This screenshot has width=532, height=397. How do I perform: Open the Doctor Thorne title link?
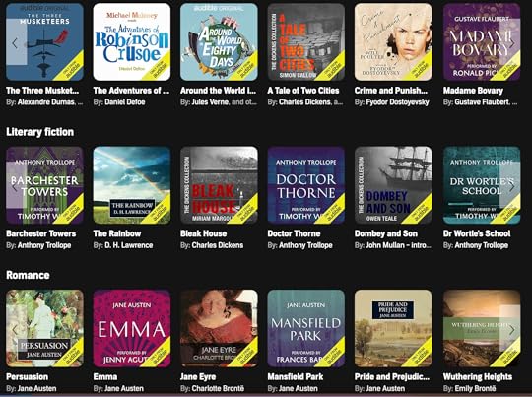[x=294, y=233]
